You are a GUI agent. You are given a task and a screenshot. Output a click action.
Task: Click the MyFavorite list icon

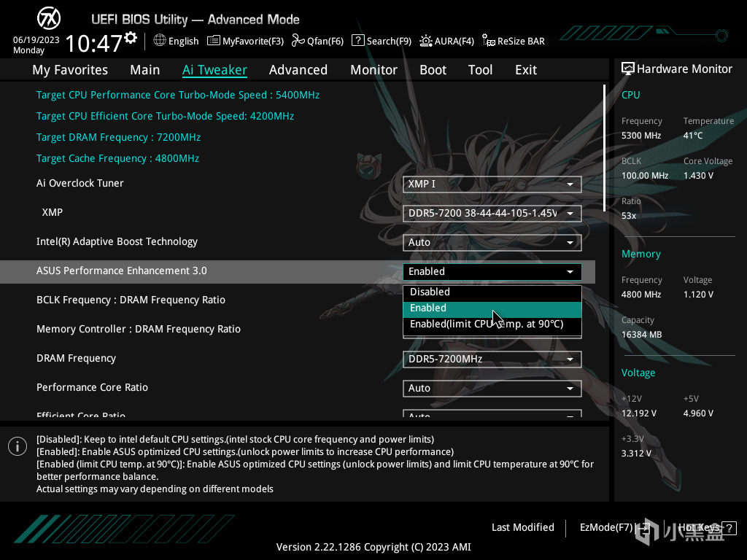click(214, 41)
